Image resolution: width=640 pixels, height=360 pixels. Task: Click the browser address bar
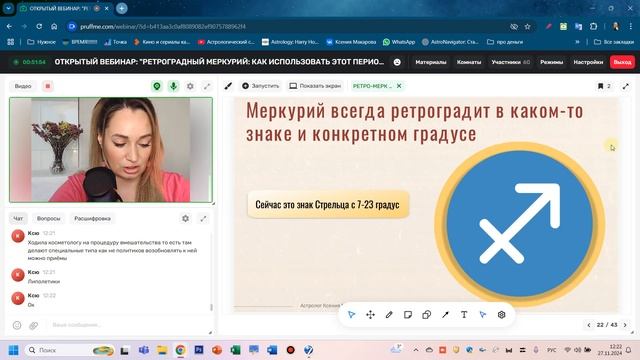(286, 27)
